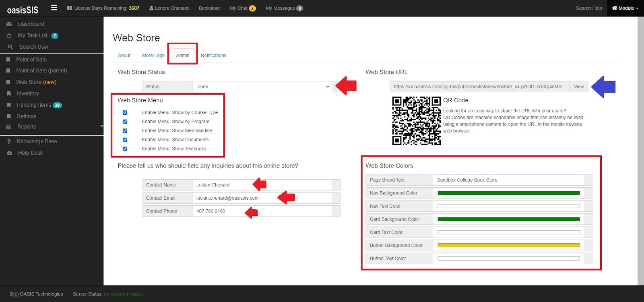Pick the Button Text Color white swatch
The height and width of the screenshot is (302, 644).
[x=509, y=259]
